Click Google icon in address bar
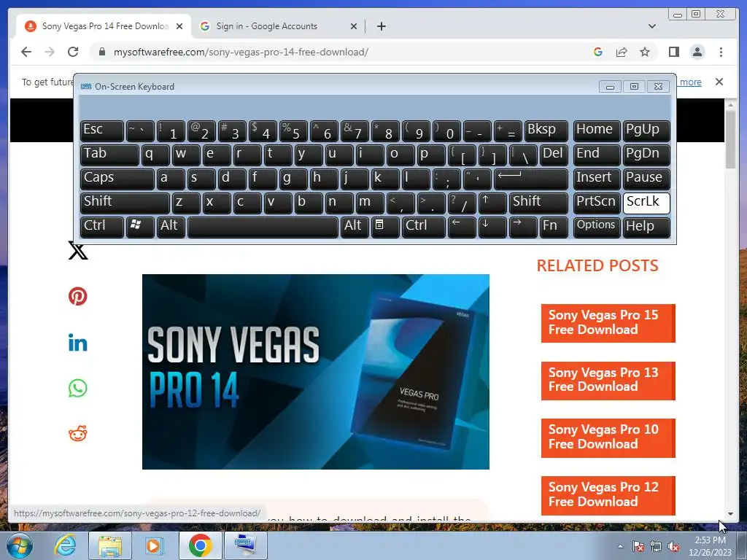 coord(598,52)
